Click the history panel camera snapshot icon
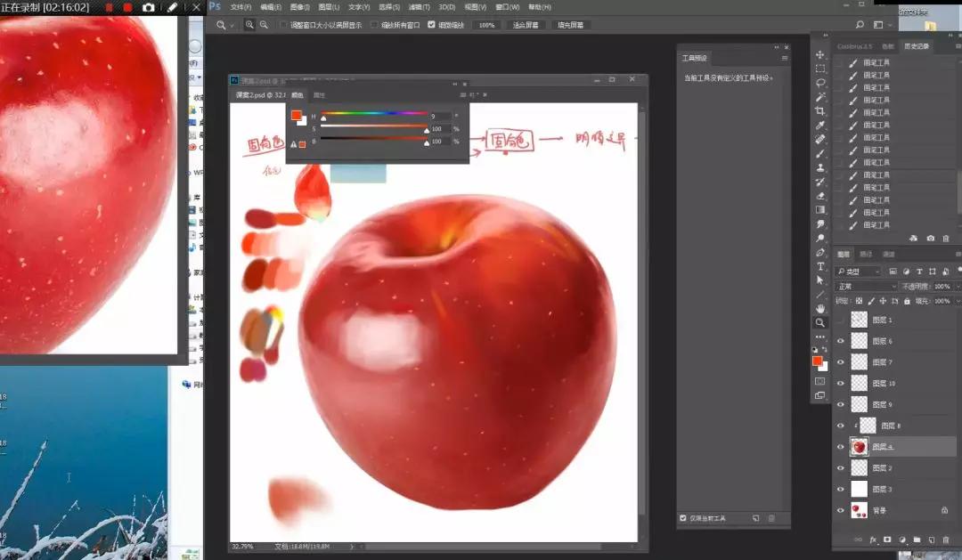The height and width of the screenshot is (560, 962). pos(930,239)
